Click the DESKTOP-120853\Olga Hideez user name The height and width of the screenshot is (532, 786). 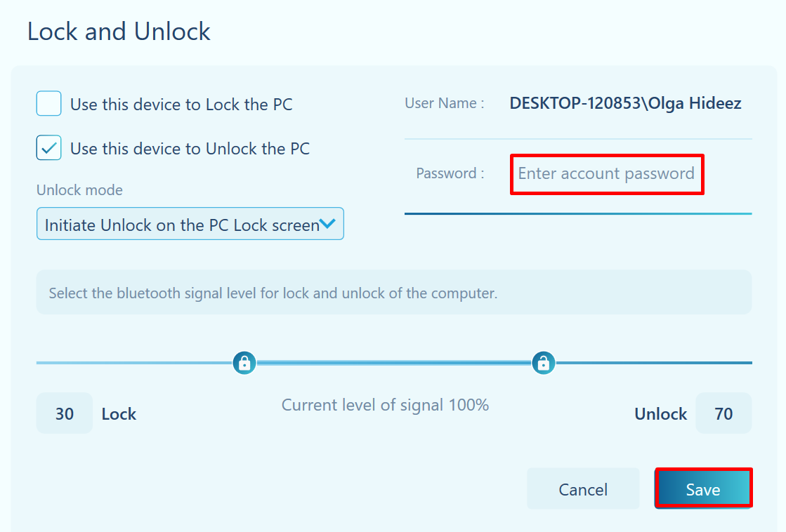coord(625,104)
